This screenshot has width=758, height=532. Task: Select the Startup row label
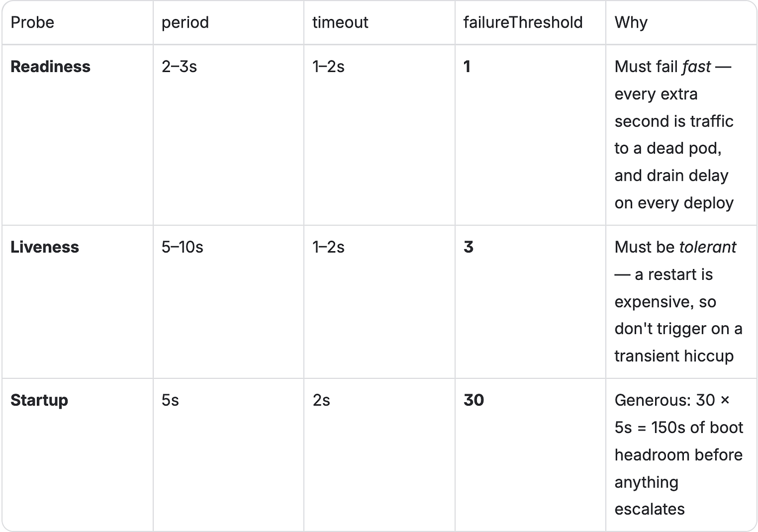[40, 400]
